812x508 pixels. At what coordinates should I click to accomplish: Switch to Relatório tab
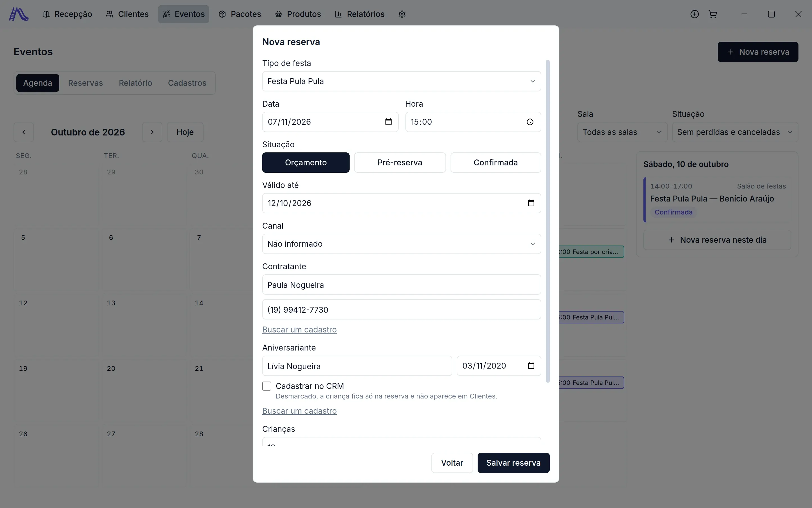135,83
